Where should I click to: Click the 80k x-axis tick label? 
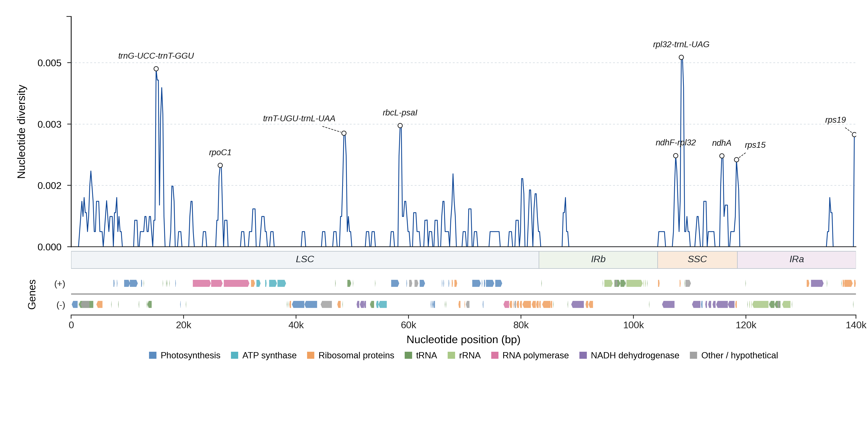(x=521, y=325)
